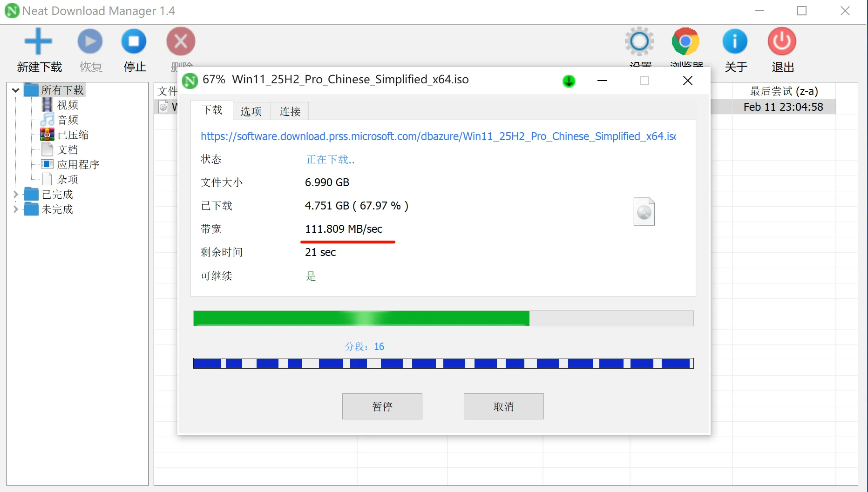Click the 退出 power icon

pos(782,41)
